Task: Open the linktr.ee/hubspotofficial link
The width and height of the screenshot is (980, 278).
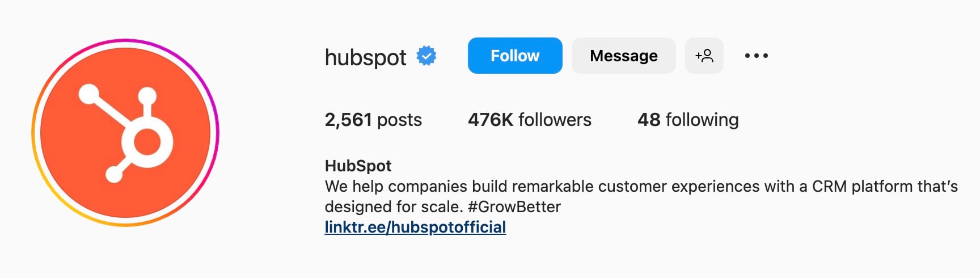Action: pyautogui.click(x=415, y=227)
